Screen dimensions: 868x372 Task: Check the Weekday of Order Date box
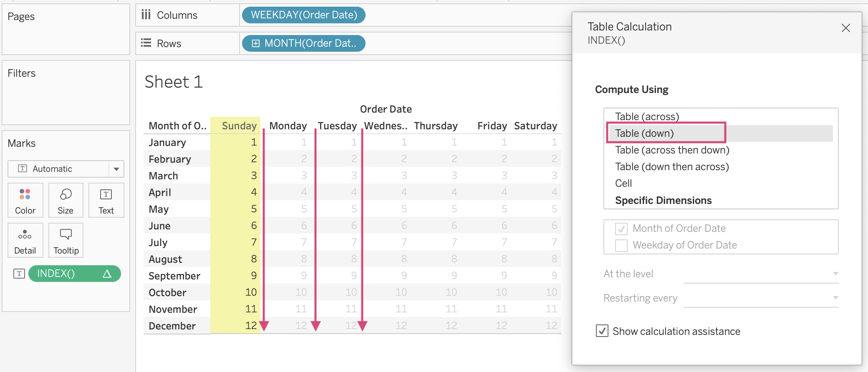[621, 246]
